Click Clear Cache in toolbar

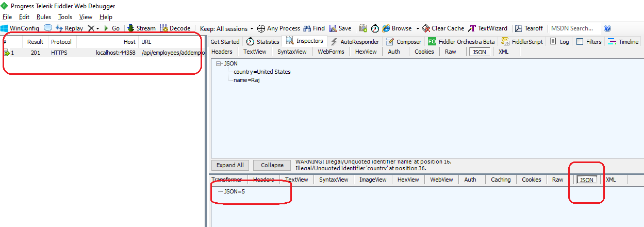[x=443, y=28]
